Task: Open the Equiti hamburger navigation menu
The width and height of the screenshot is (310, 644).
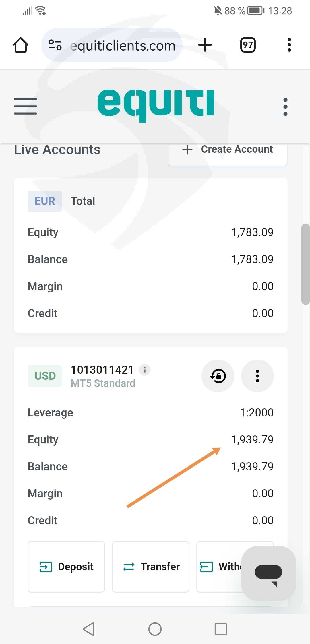Action: click(26, 106)
